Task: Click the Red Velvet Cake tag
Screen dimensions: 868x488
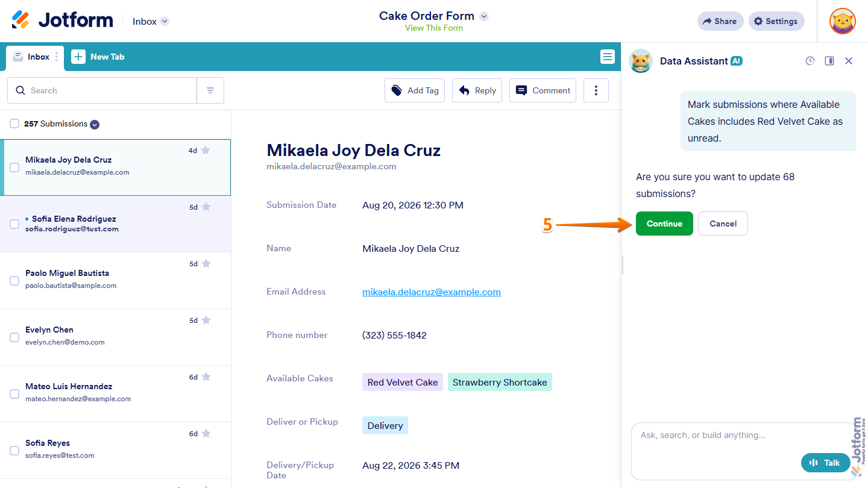Action: point(403,382)
